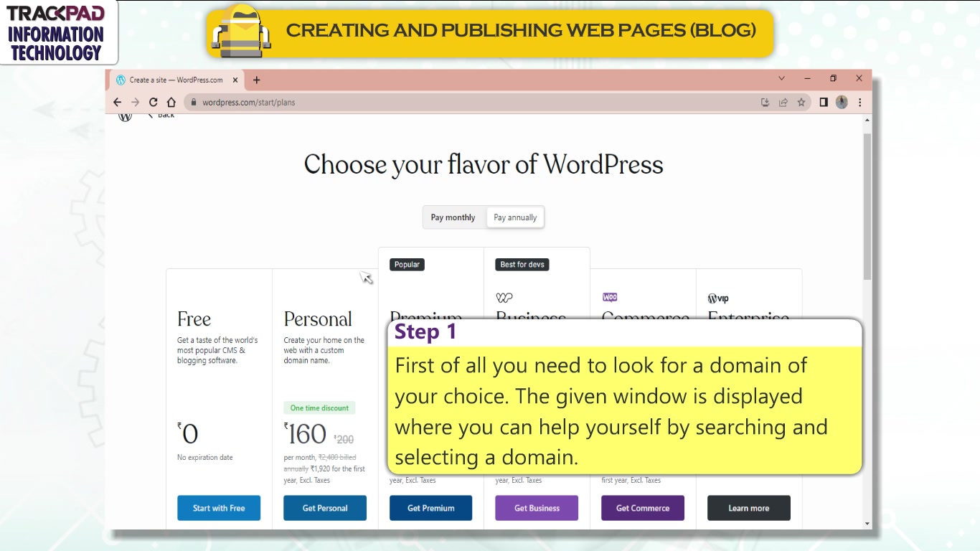Close the WordPress.com tab

(x=235, y=80)
